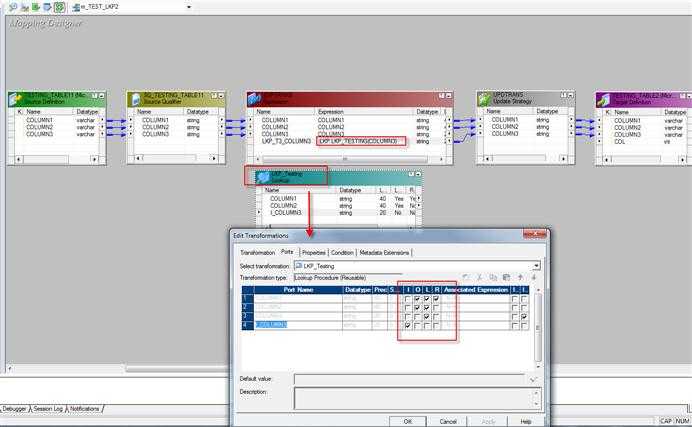
Task: Click the horizontal scrollbar of the Expression box
Action: 345,159
